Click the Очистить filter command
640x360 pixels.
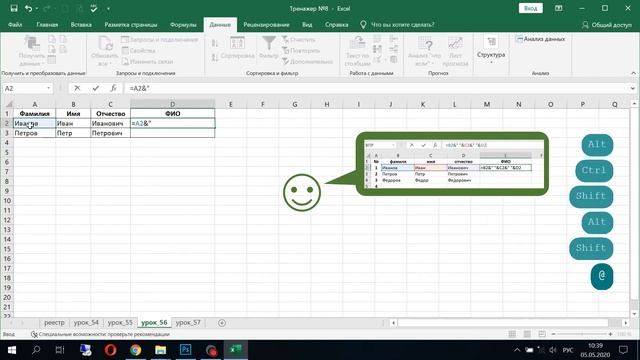(299, 40)
